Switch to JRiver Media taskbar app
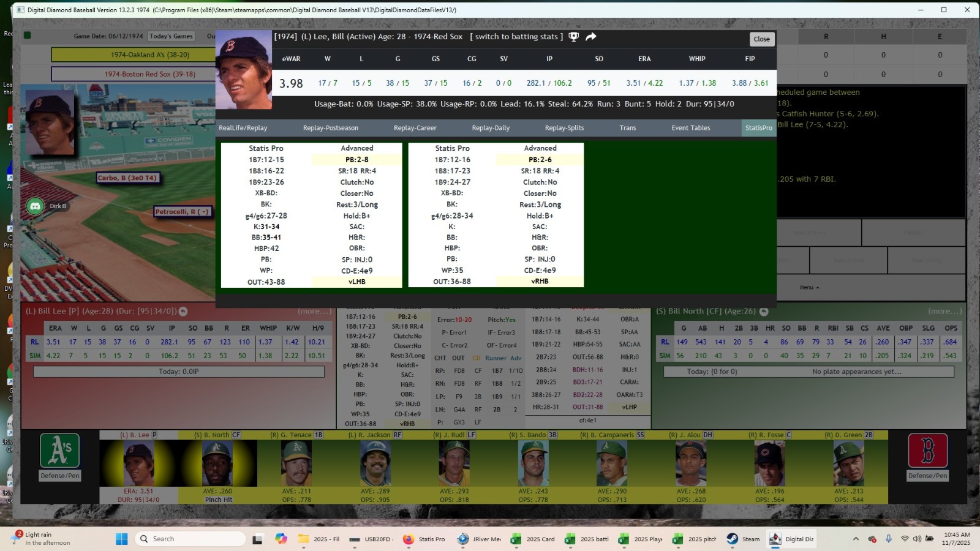 tap(479, 539)
